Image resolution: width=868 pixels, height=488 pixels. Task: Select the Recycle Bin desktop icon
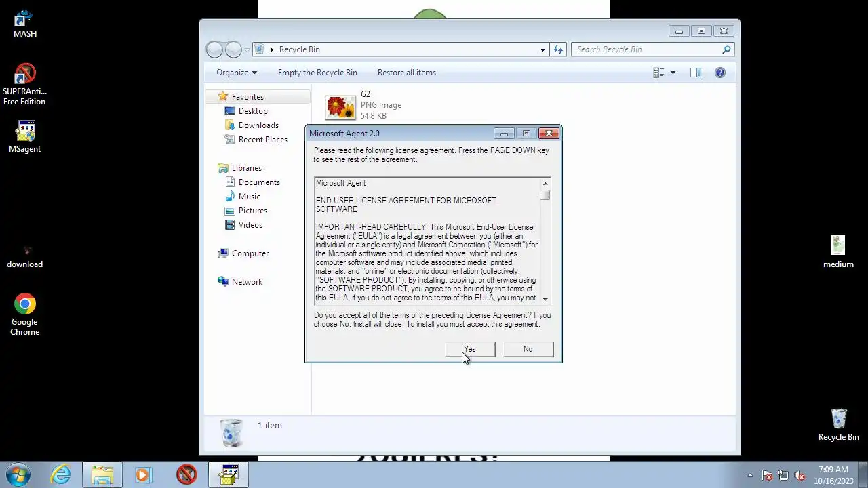pos(839,425)
